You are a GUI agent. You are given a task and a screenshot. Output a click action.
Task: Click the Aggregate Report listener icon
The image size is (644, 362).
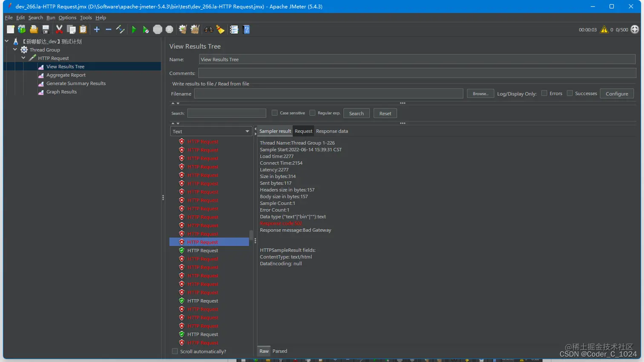coord(41,75)
